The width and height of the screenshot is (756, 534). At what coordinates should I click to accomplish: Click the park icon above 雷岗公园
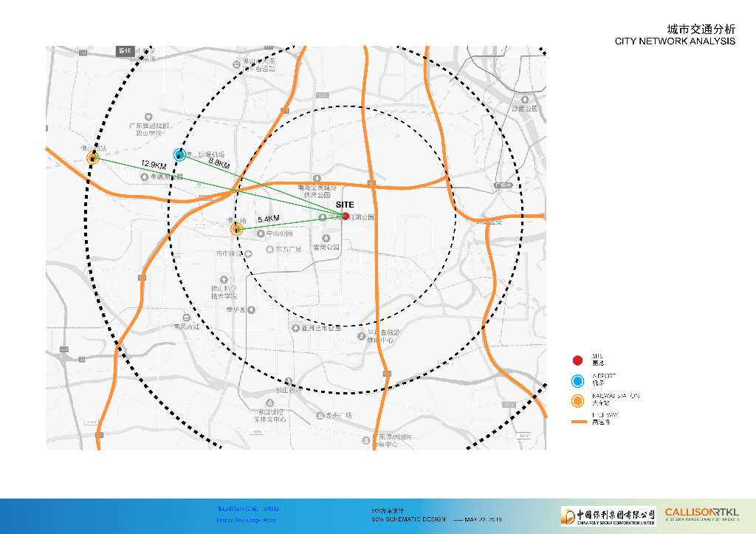point(326,239)
